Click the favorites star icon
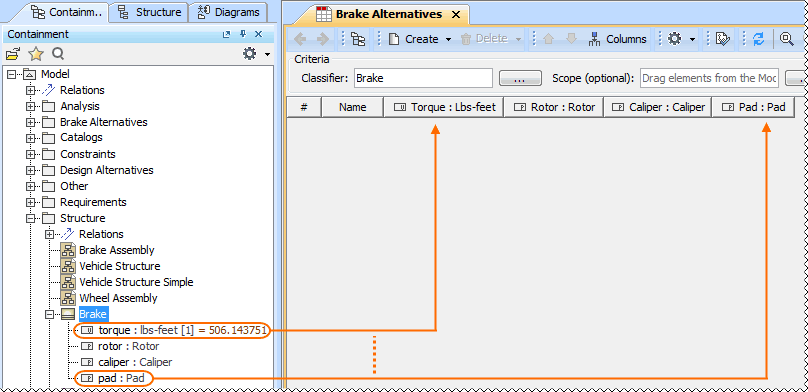This screenshot has width=808, height=392. point(36,54)
